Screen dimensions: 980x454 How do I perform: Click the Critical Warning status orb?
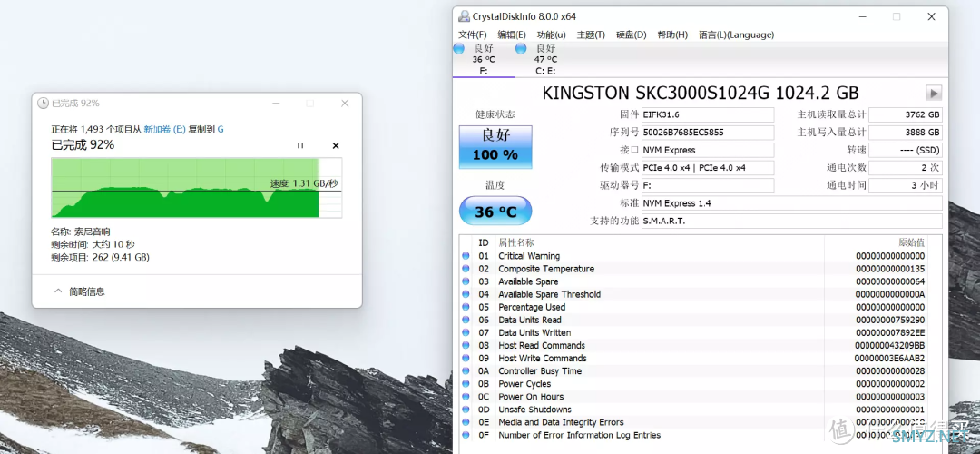466,256
